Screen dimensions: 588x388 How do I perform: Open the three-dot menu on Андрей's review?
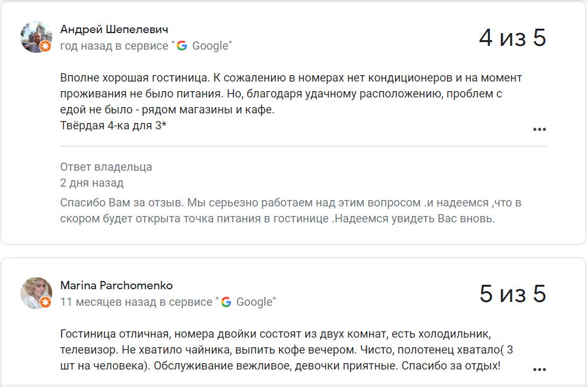click(x=539, y=129)
